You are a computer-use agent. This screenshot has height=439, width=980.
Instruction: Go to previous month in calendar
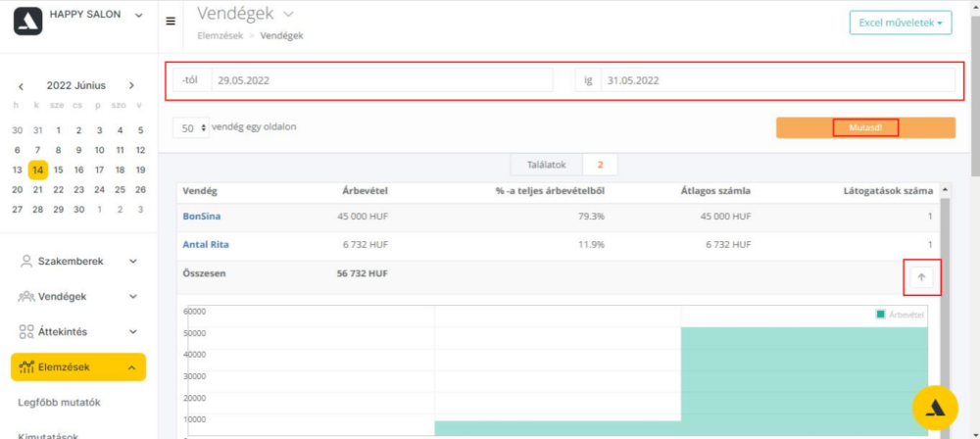click(x=22, y=85)
